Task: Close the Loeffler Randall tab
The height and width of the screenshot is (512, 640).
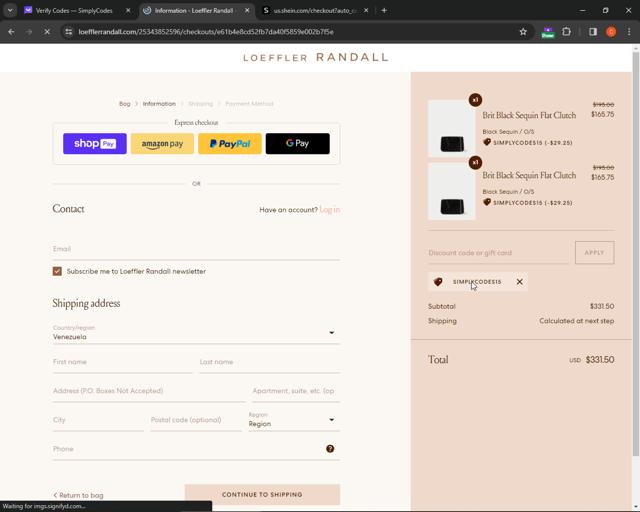Action: click(247, 11)
